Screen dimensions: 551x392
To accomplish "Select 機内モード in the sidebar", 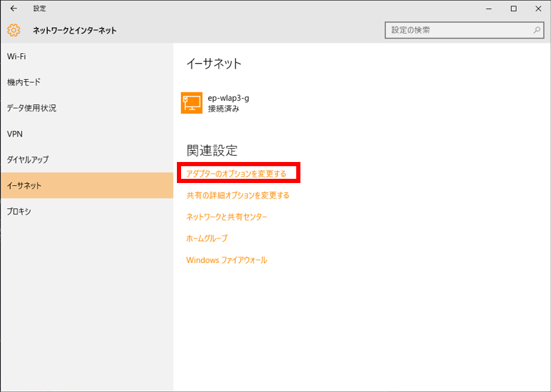I will [87, 83].
